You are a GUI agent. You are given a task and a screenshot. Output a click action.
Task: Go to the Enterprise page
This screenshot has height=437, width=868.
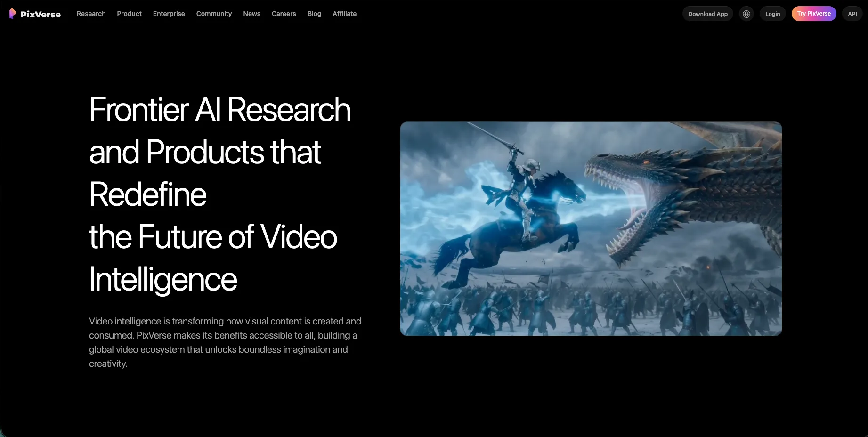(x=169, y=14)
